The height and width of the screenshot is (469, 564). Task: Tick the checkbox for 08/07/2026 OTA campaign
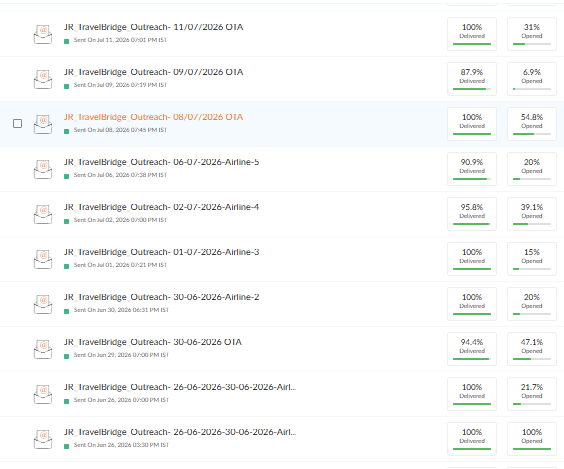point(17,123)
